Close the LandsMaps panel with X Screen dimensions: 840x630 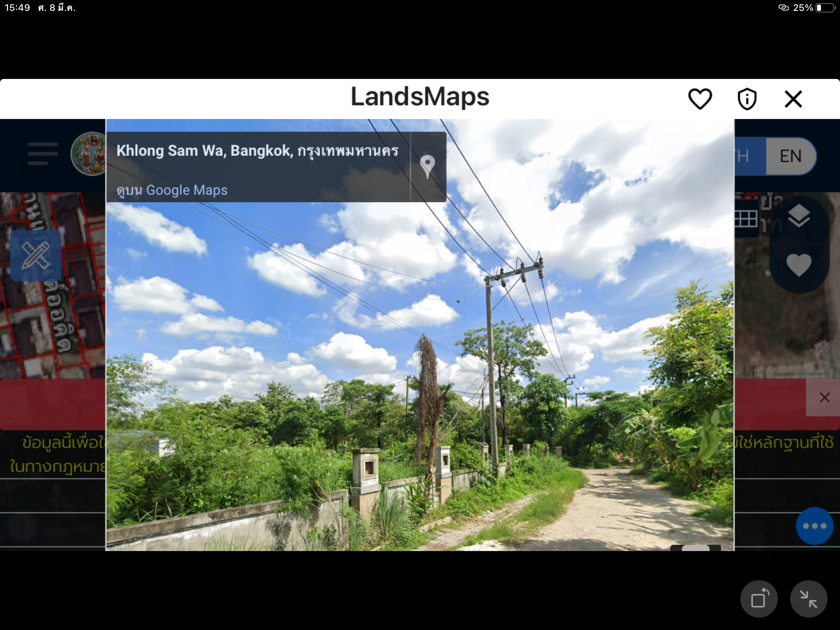(x=793, y=99)
